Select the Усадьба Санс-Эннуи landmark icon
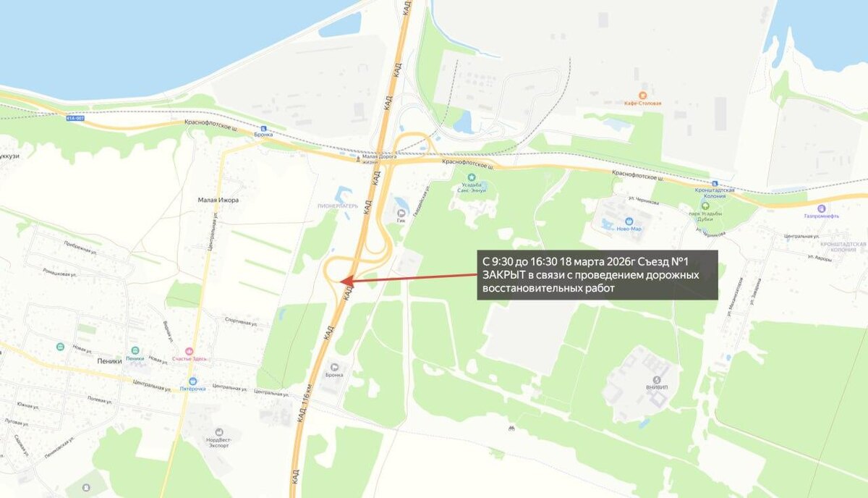Image resolution: width=868 pixels, height=498 pixels. (x=472, y=177)
